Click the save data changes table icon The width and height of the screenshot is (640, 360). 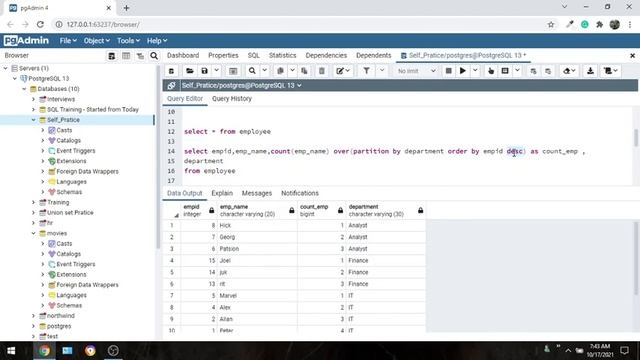(233, 71)
